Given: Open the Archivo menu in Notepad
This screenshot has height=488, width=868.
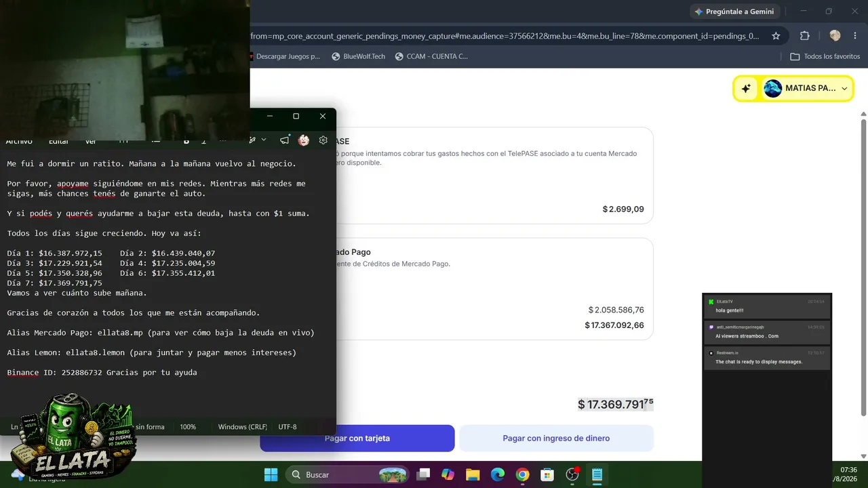Looking at the screenshot, I should 19,141.
